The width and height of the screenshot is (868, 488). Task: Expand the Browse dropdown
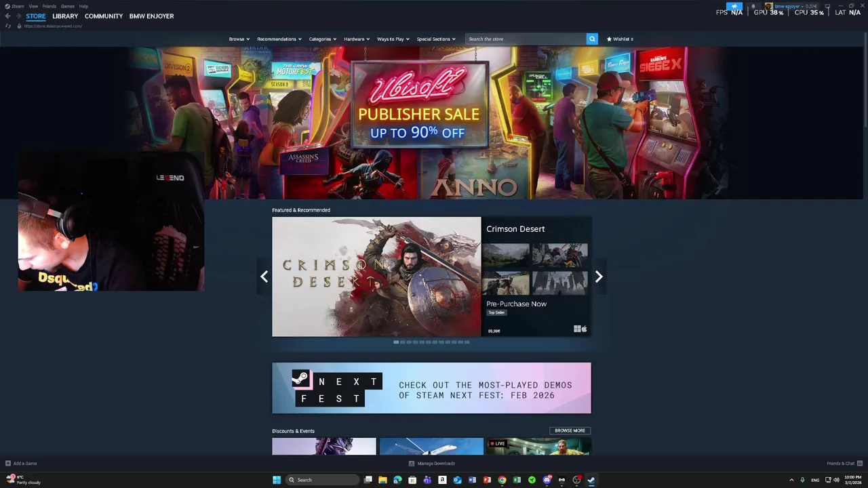239,39
